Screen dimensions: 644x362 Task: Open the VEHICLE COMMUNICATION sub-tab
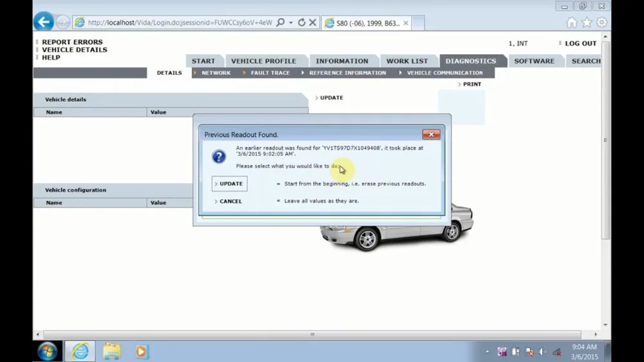[445, 73]
